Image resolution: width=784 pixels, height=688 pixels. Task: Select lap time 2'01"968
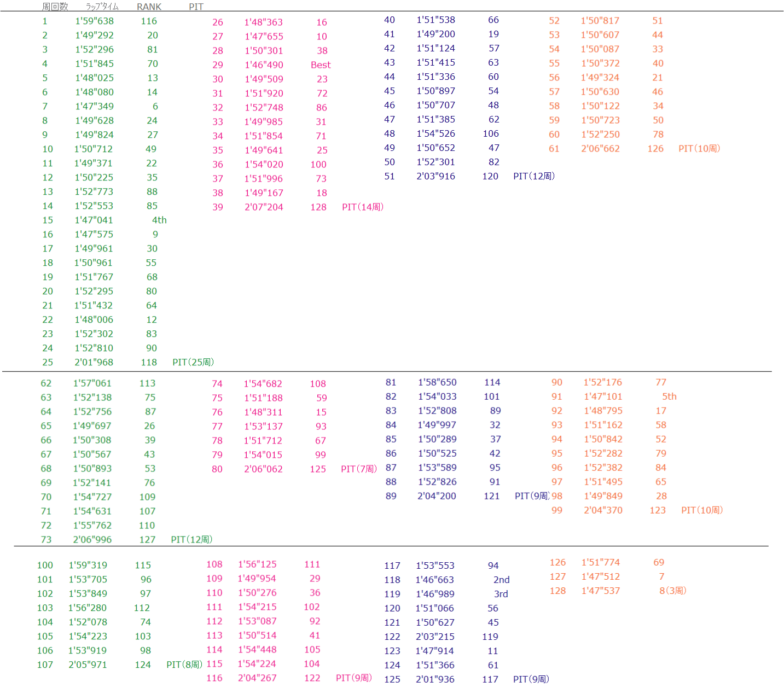[94, 362]
